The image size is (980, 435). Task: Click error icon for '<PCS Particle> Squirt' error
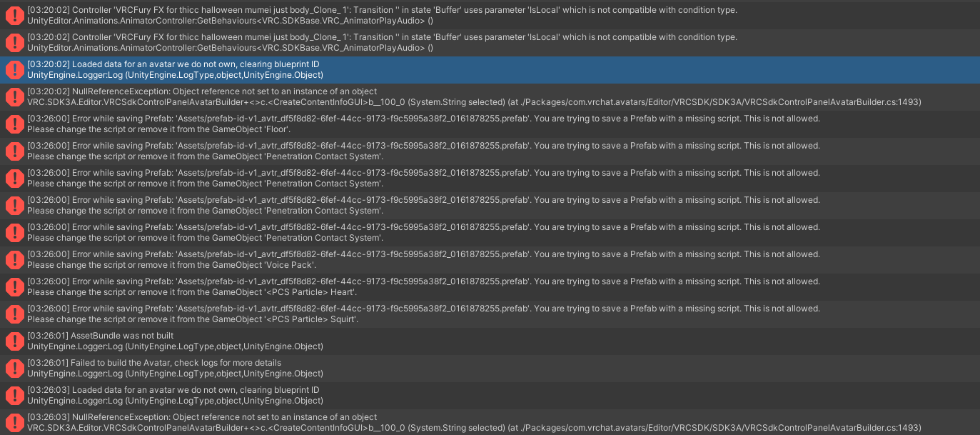click(14, 314)
